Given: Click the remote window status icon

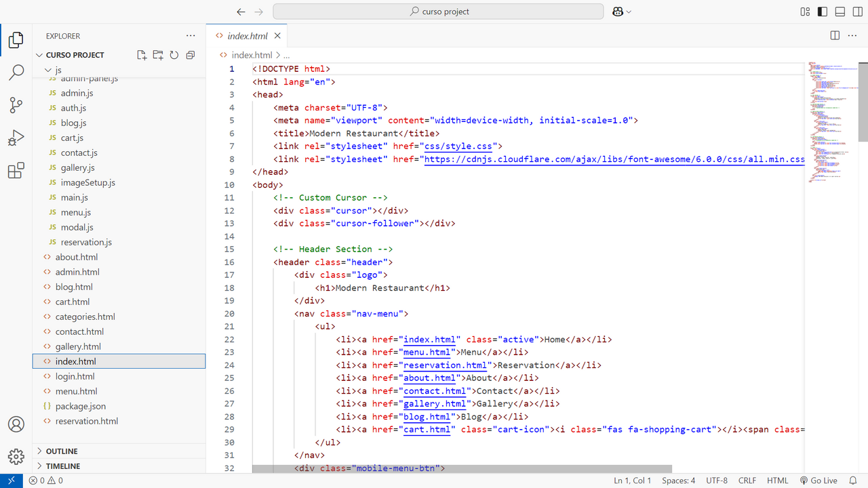Looking at the screenshot, I should tap(11, 481).
